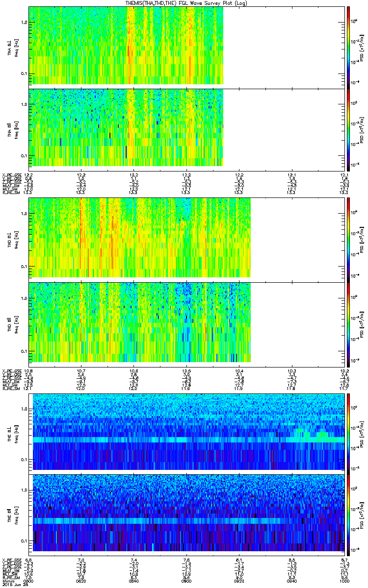Image resolution: width=368 pixels, height=588 pixels.
Task: Click the 0920 time tick label
Action: [x=239, y=580]
